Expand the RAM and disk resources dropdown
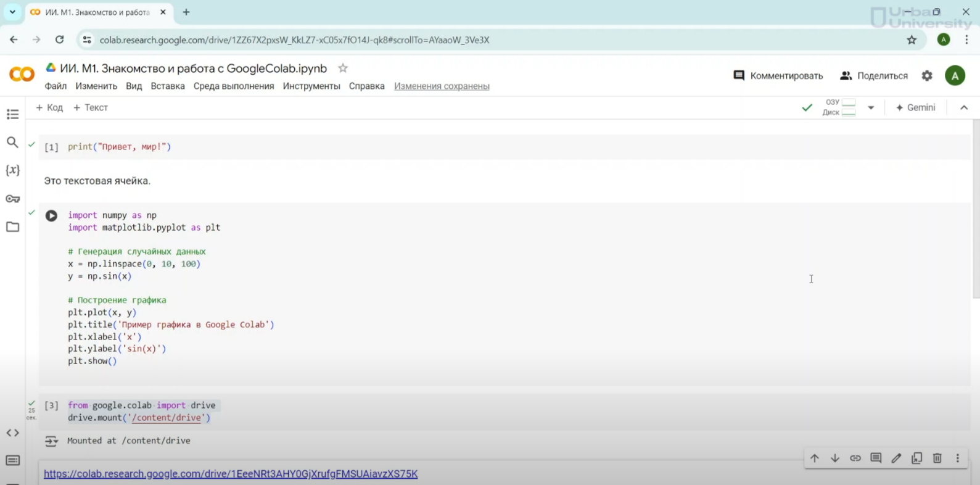980x485 pixels. pos(871,107)
